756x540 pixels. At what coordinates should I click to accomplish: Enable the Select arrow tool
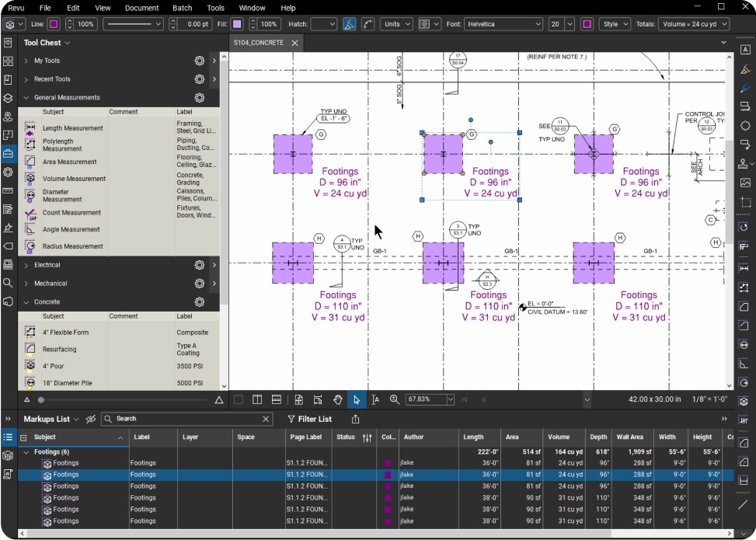pos(356,399)
